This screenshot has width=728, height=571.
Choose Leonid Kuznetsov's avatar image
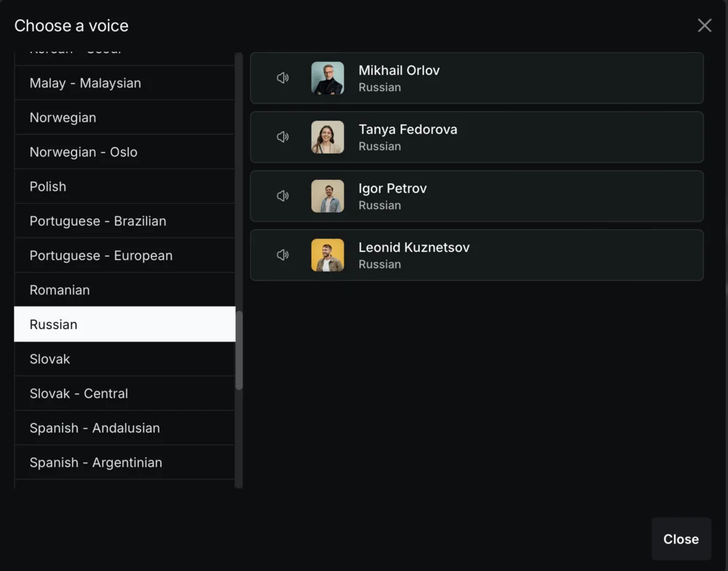coord(328,255)
